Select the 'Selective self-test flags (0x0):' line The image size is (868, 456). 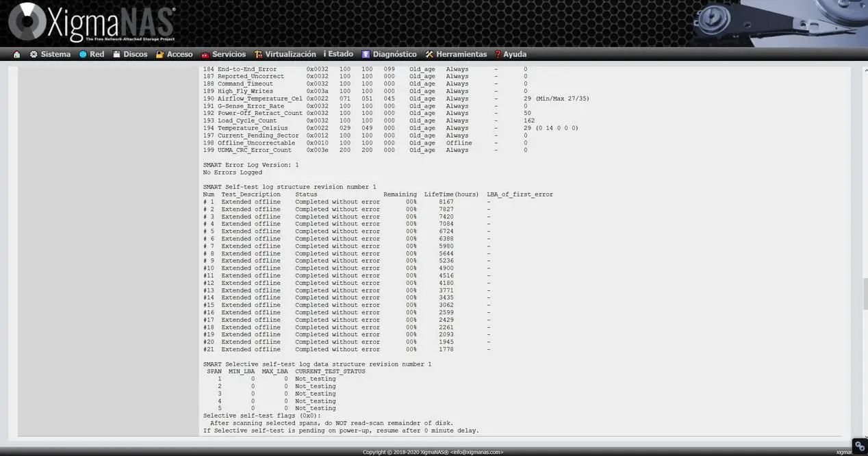coord(261,416)
